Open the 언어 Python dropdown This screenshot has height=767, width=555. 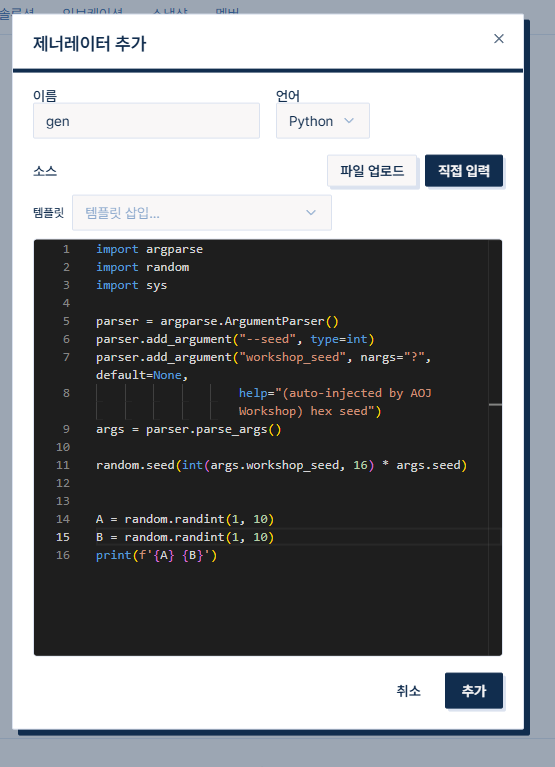tap(323, 121)
